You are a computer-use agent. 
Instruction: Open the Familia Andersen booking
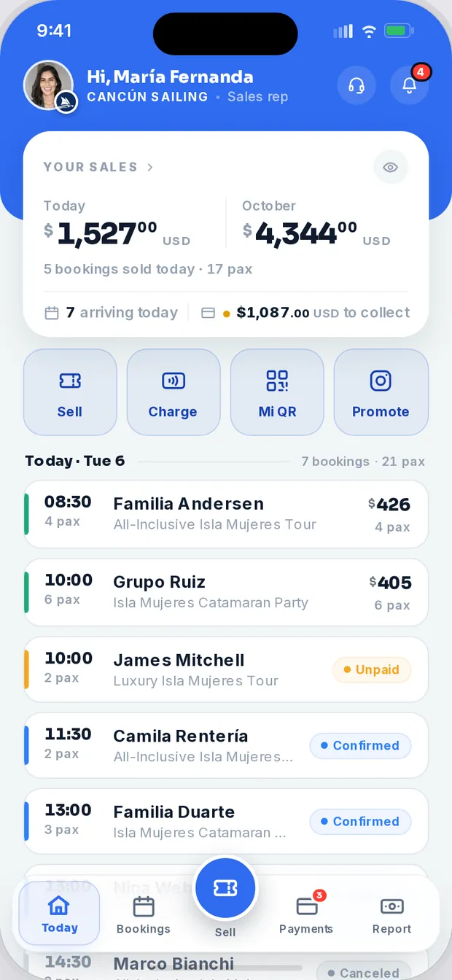(226, 514)
